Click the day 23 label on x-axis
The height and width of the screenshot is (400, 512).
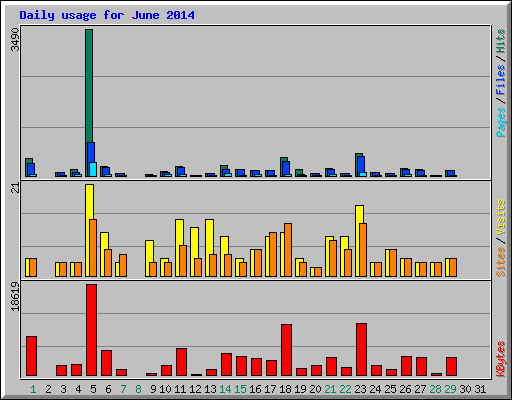360,389
